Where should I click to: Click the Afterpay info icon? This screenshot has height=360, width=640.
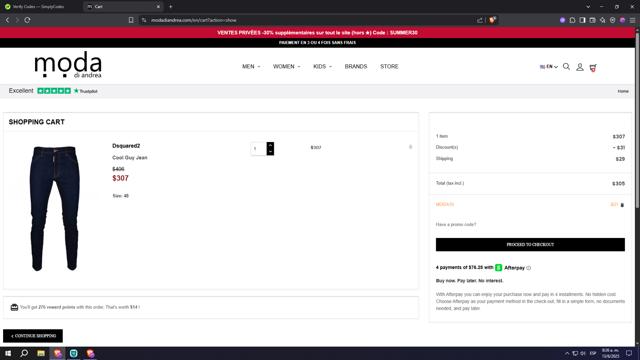tap(529, 268)
